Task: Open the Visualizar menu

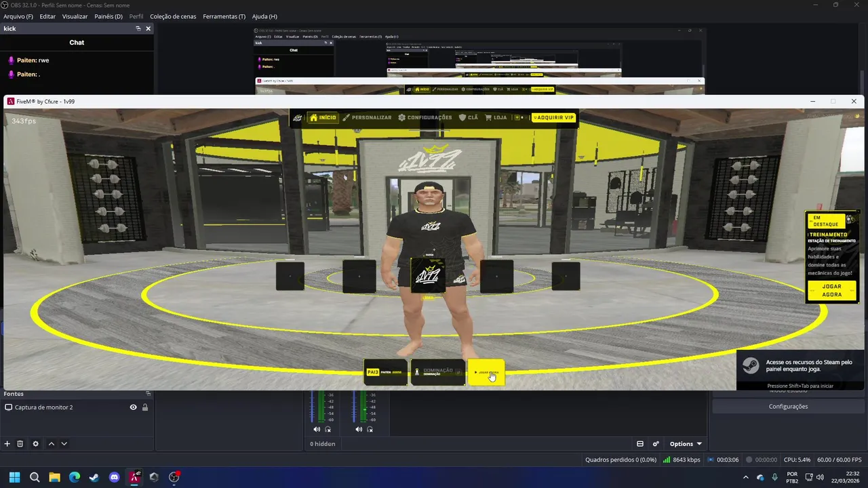Action: 75,16
